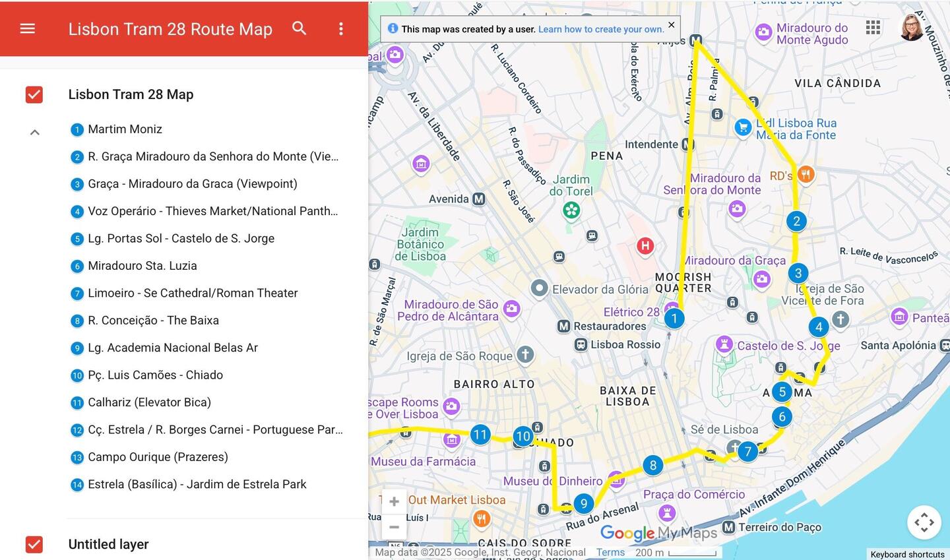Click the Miradouro do Monte Agudo camera icon

pos(763,32)
